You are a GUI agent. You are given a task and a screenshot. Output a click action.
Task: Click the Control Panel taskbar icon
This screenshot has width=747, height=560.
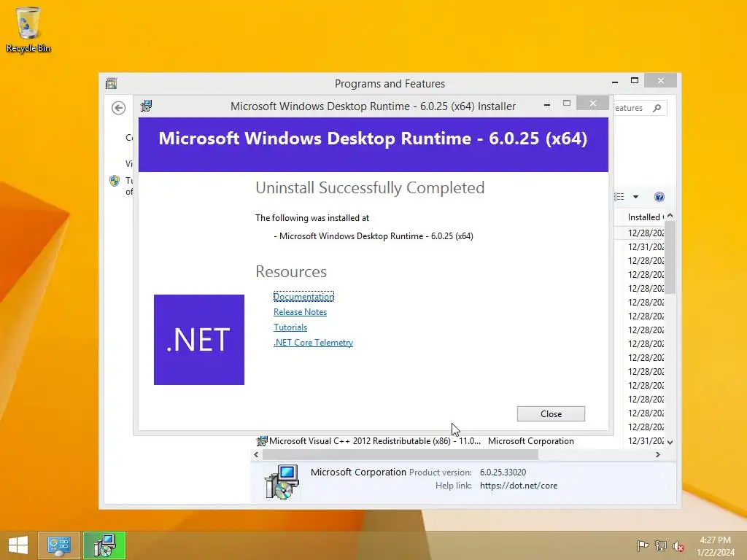coord(58,545)
